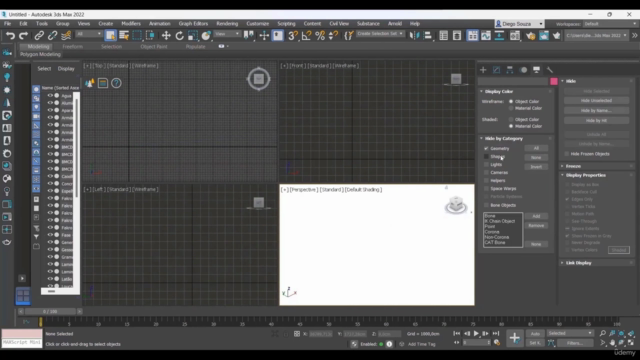Select Wireframe Material Color radio button
Viewport: 640px width, 360px height.
pyautogui.click(x=511, y=108)
